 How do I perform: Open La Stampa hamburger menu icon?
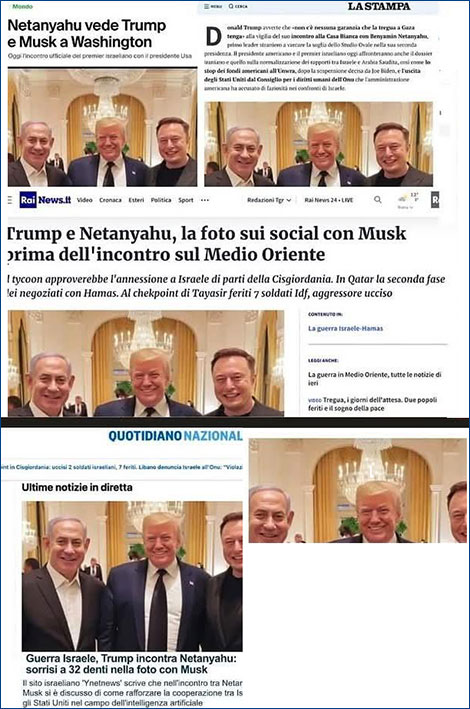point(207,7)
